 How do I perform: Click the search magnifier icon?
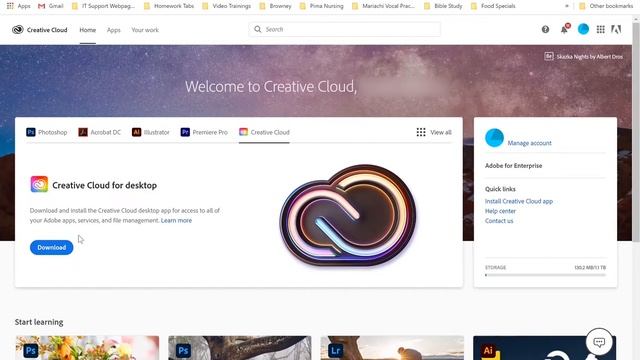click(x=258, y=29)
